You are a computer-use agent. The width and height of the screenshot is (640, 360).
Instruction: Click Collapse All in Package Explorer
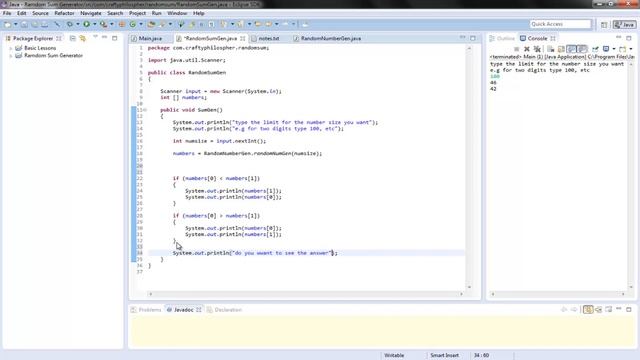click(x=73, y=38)
